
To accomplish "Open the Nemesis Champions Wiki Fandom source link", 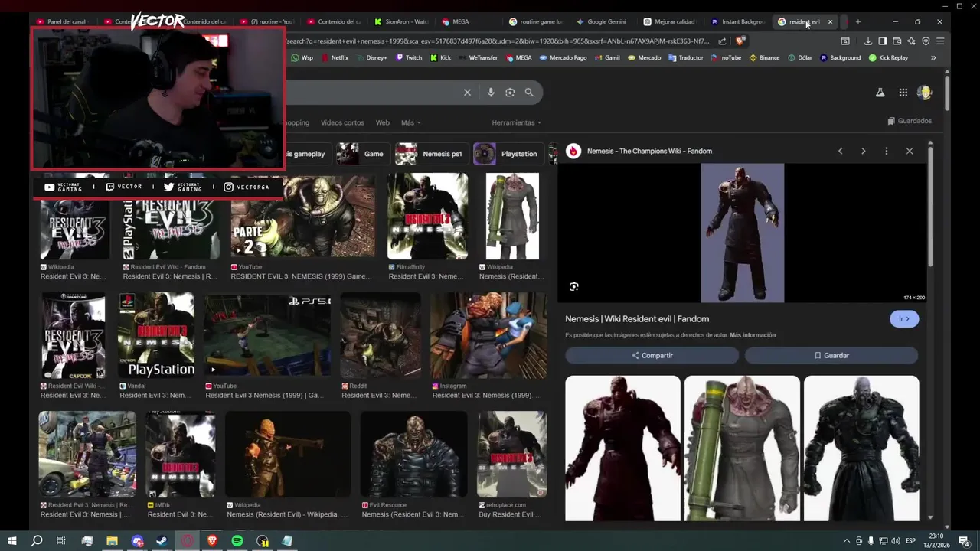I will pyautogui.click(x=649, y=152).
